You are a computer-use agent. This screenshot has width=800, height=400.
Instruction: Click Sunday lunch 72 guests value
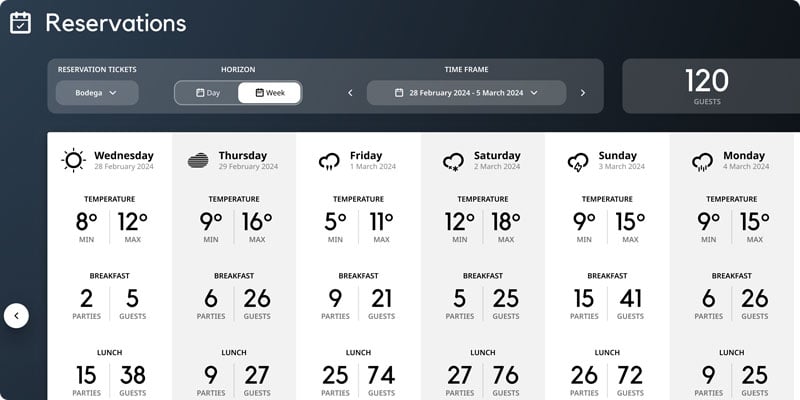[631, 376]
